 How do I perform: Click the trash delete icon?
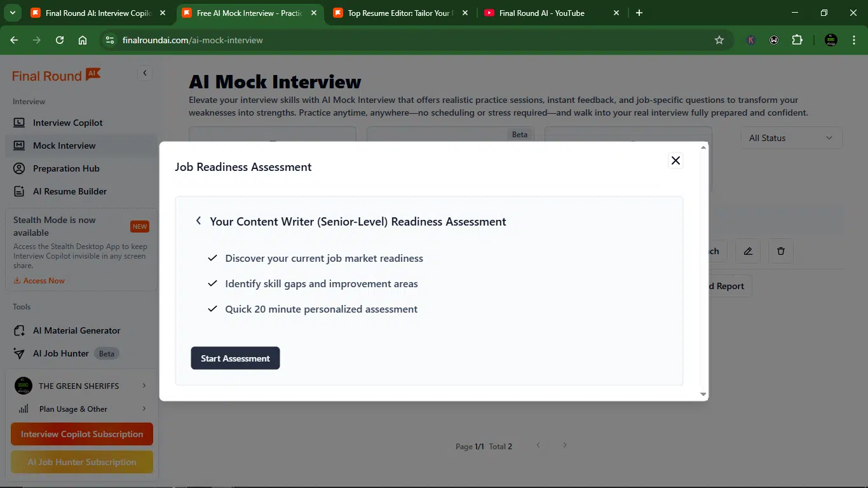781,251
